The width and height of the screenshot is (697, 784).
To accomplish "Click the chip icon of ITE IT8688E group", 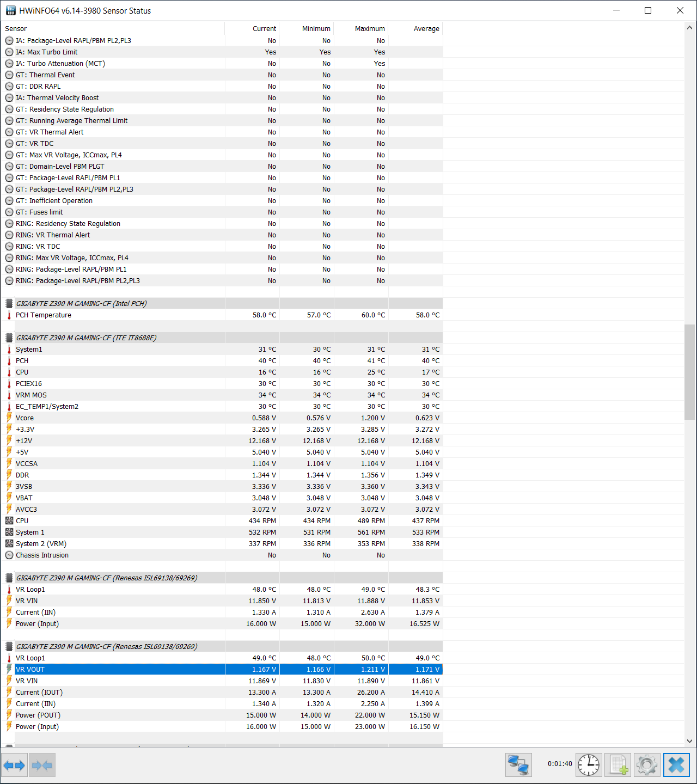I will pyautogui.click(x=9, y=338).
